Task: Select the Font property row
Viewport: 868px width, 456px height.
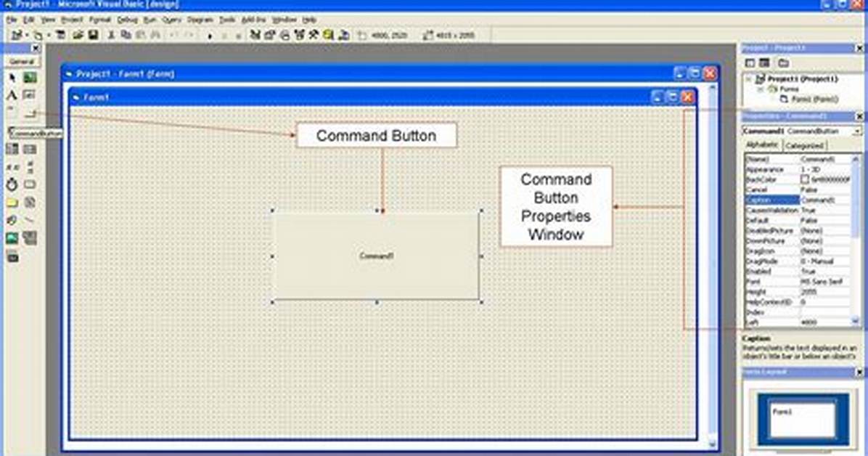Action: [797, 282]
